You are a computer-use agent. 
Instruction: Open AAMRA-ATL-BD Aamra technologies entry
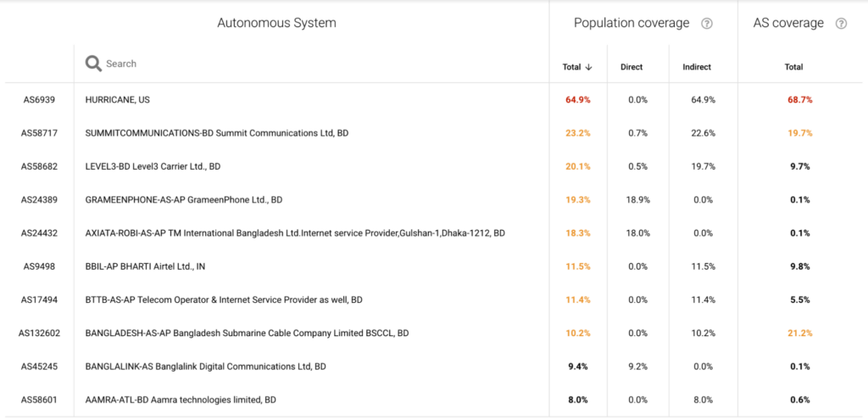point(181,400)
